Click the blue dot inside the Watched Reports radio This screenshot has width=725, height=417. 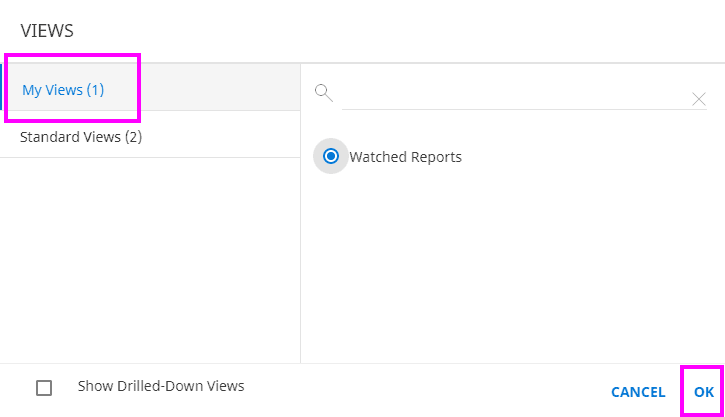pyautogui.click(x=331, y=157)
